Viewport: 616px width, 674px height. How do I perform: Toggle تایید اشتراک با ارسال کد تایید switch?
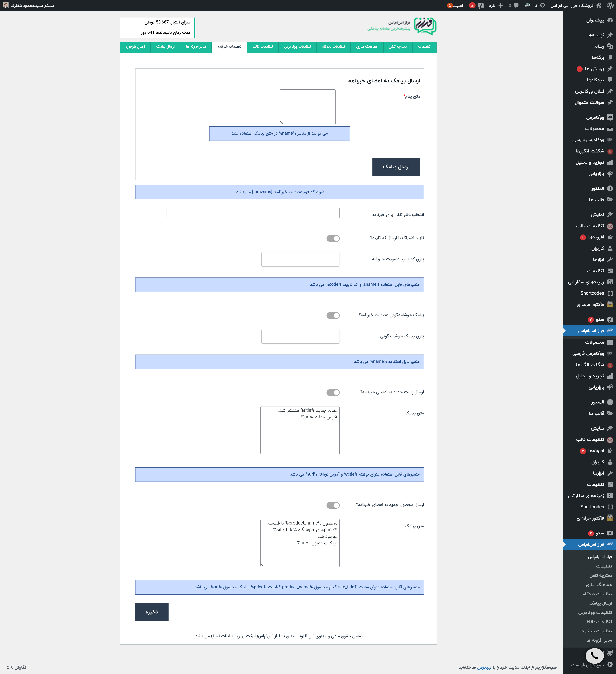click(333, 238)
